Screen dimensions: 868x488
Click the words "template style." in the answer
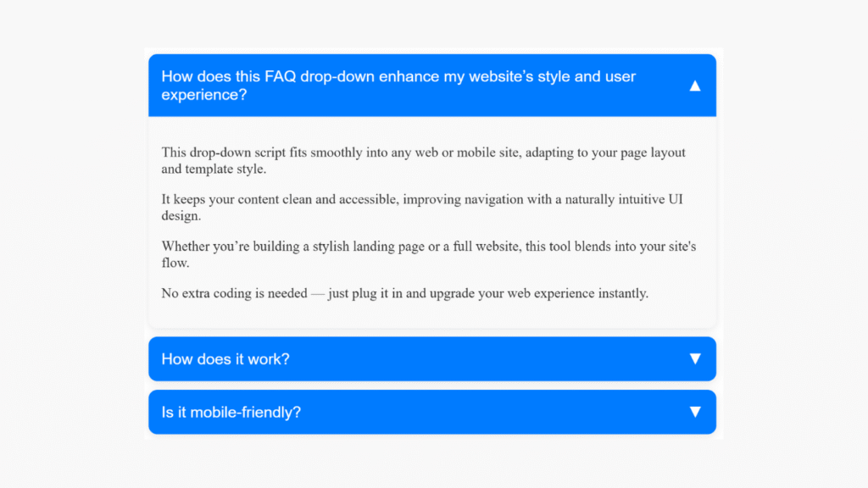point(225,169)
